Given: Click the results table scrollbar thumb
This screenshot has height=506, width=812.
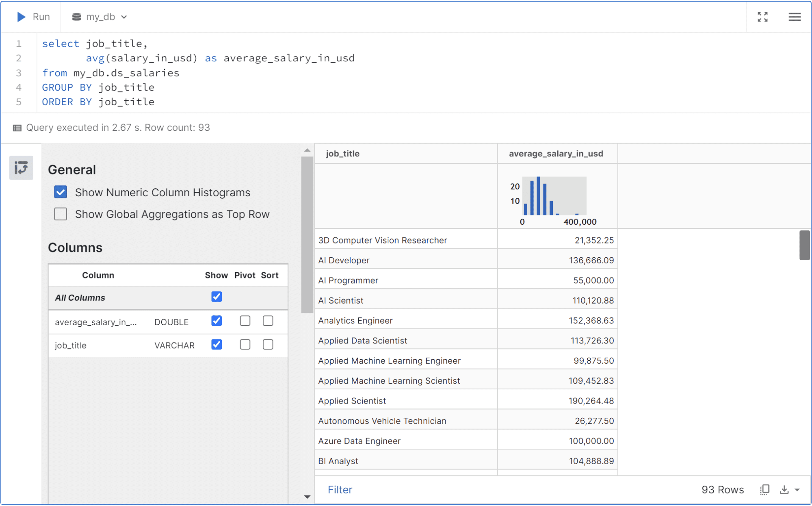Looking at the screenshot, I should click(x=804, y=245).
